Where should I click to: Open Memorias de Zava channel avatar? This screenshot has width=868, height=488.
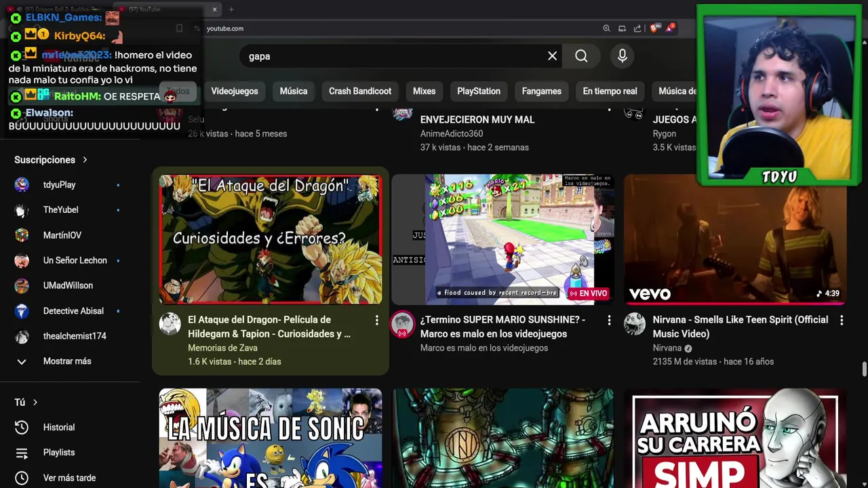pos(170,324)
